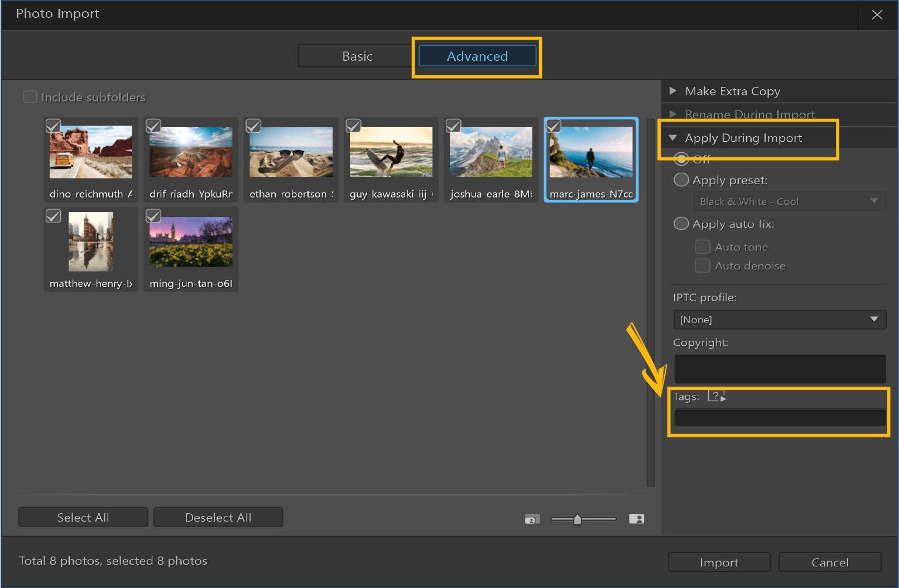Image resolution: width=899 pixels, height=588 pixels.
Task: Click the Import button
Action: pos(718,562)
